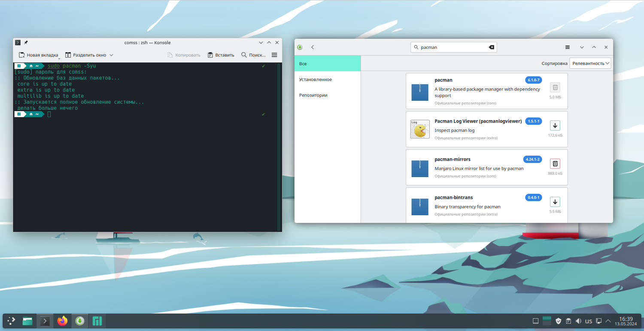The image size is (644, 331).
Task: Click the 'core is up to date' terminal line
Action: pos(45,84)
